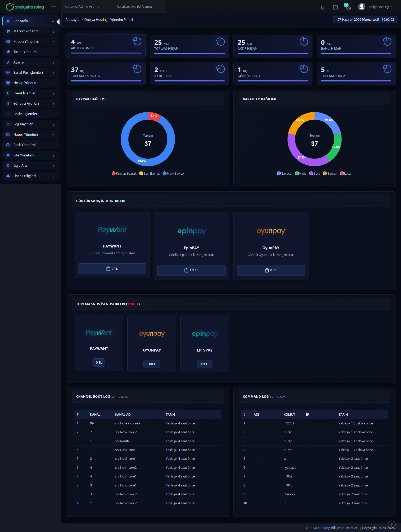The width and height of the screenshot is (401, 532).
Task: Select boot log row srv1-ch99-core99
Action: tap(148, 423)
